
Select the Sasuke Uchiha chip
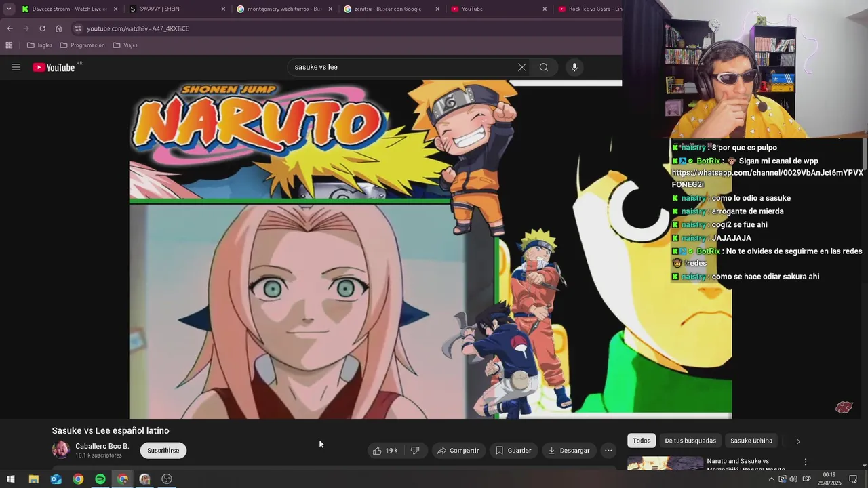click(x=751, y=441)
